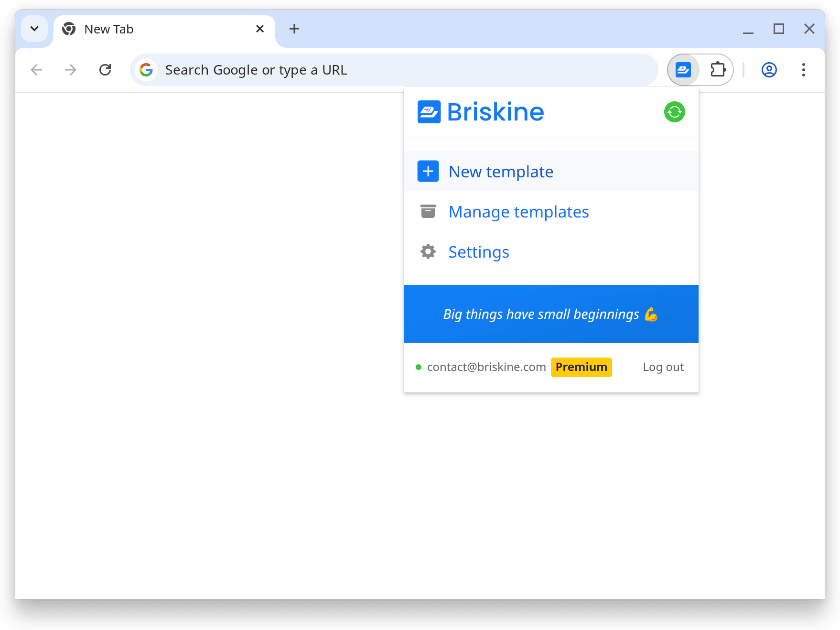
Task: Click the Google logo in the address bar
Action: (147, 70)
